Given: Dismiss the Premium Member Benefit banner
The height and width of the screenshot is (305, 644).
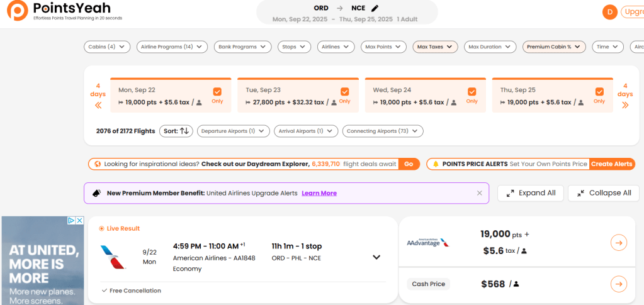Looking at the screenshot, I should pos(479,193).
